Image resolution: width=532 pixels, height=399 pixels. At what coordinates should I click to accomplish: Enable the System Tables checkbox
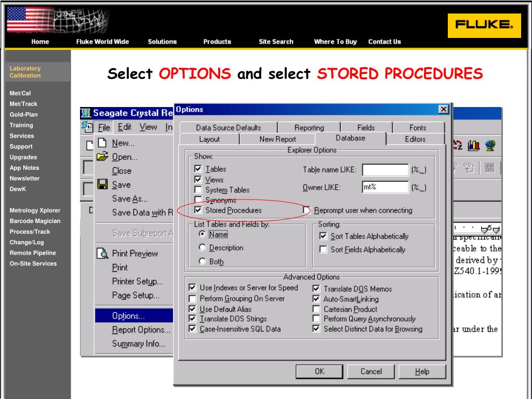tap(198, 190)
